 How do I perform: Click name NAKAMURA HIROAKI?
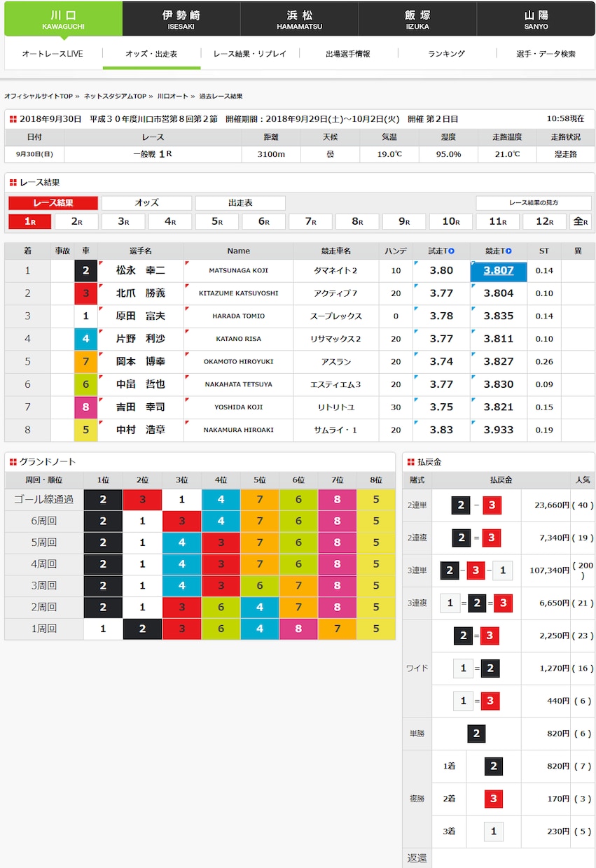(x=238, y=430)
